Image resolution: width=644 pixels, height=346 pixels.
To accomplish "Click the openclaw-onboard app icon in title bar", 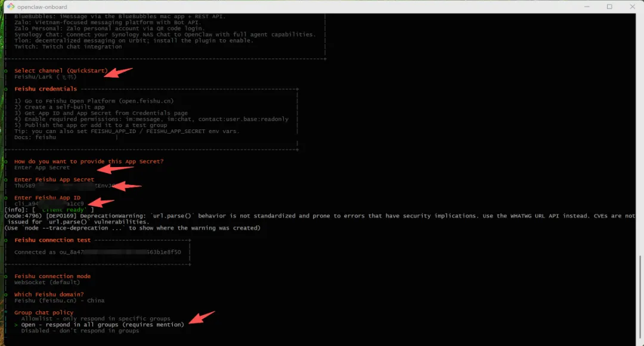I will tap(11, 7).
